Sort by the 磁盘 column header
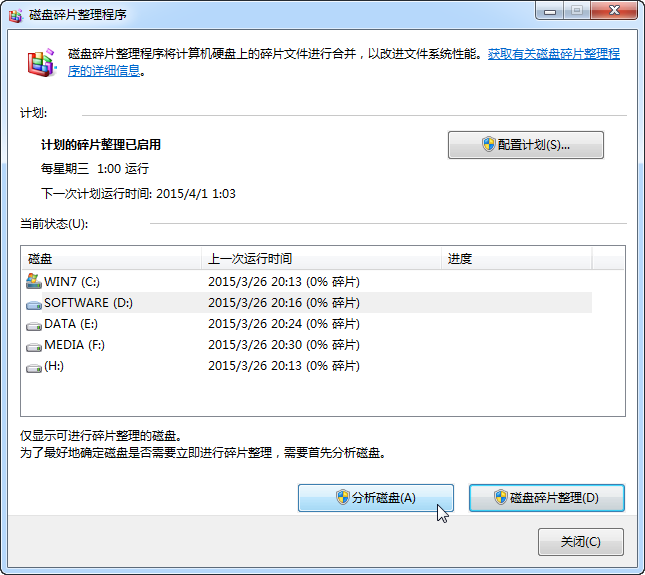 tap(110, 259)
